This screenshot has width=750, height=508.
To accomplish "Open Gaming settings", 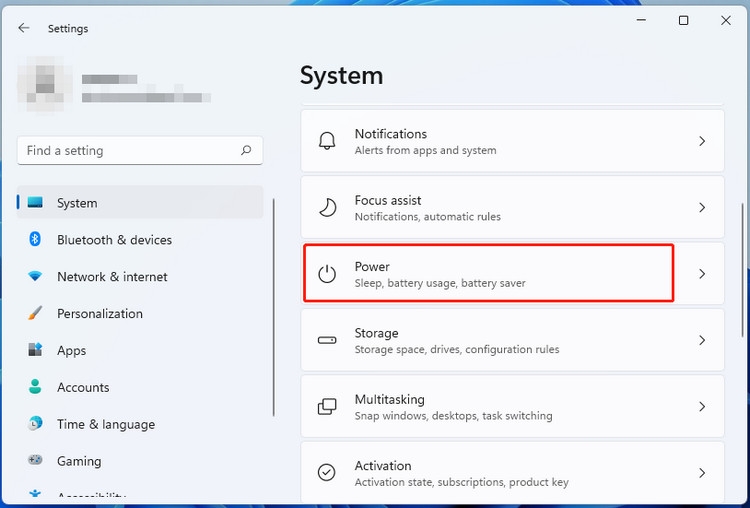I will pos(140,461).
